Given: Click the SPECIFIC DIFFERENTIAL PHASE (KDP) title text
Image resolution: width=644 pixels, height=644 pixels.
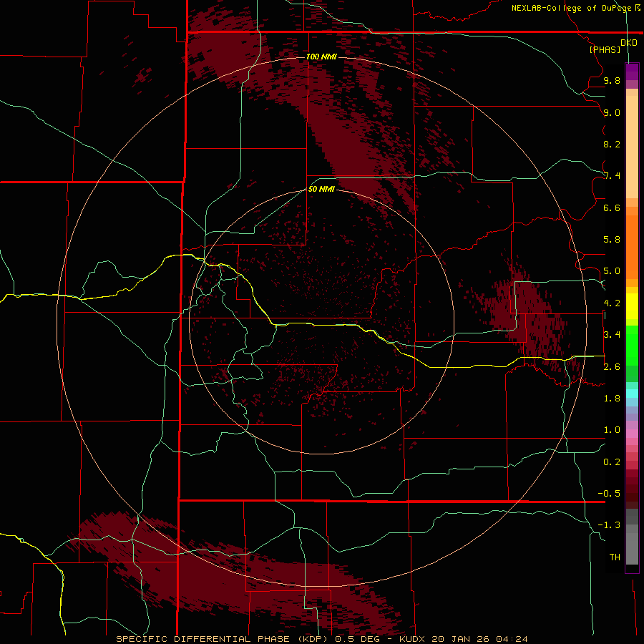Looking at the screenshot, I should (223, 639).
